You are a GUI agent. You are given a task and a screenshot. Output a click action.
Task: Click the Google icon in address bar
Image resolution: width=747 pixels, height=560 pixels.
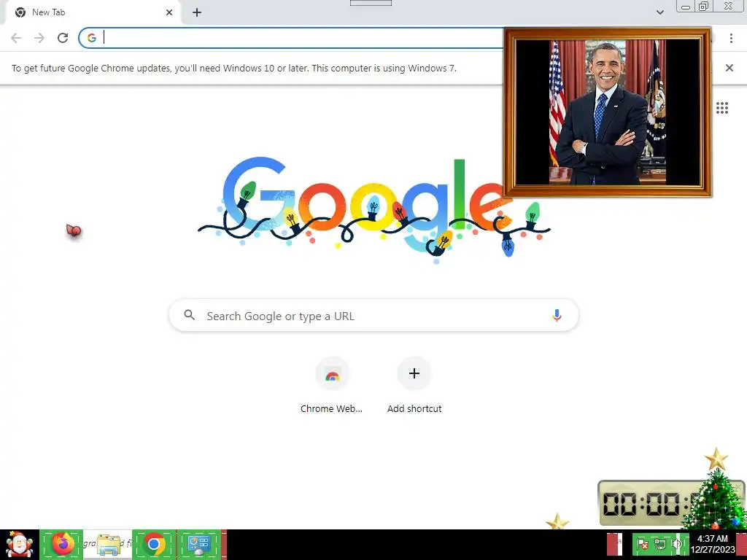coord(92,38)
